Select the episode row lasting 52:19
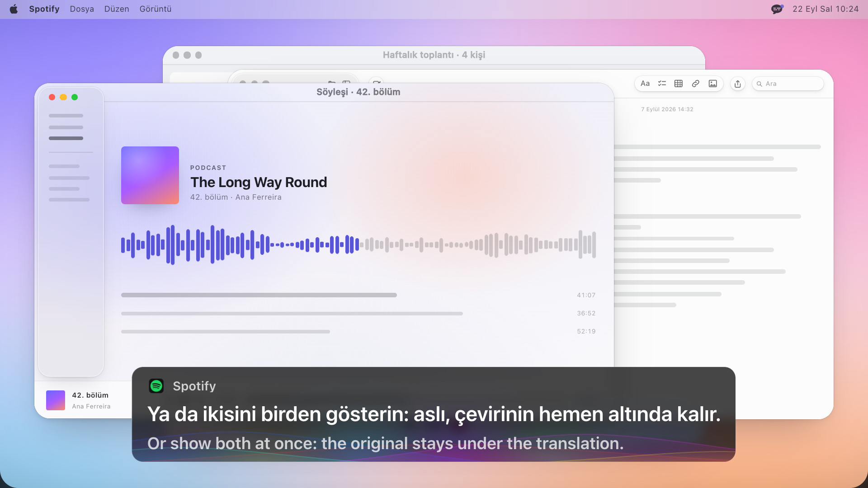868x488 pixels. [x=359, y=331]
